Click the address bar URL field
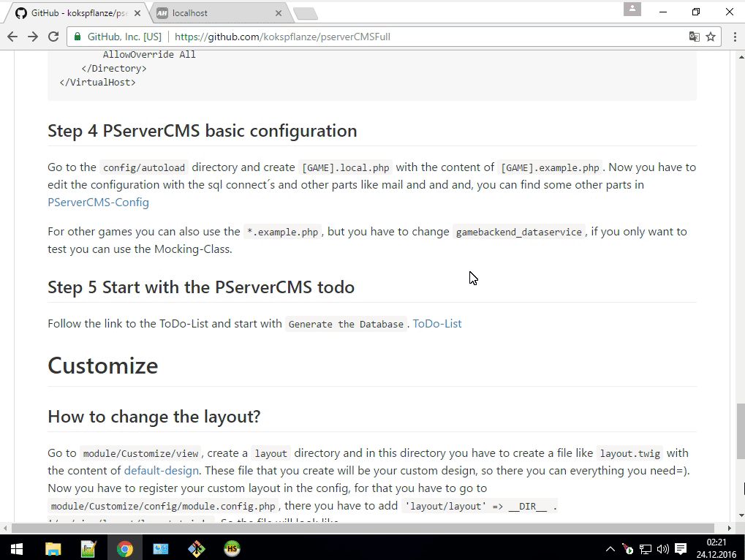 click(x=366, y=37)
